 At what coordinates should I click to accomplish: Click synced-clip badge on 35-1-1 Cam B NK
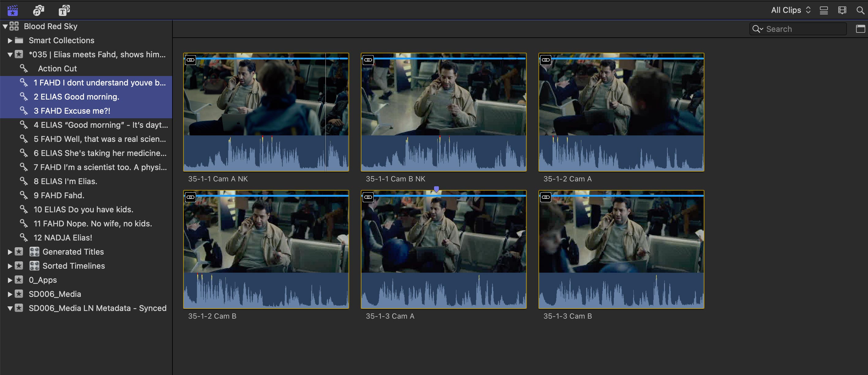368,60
